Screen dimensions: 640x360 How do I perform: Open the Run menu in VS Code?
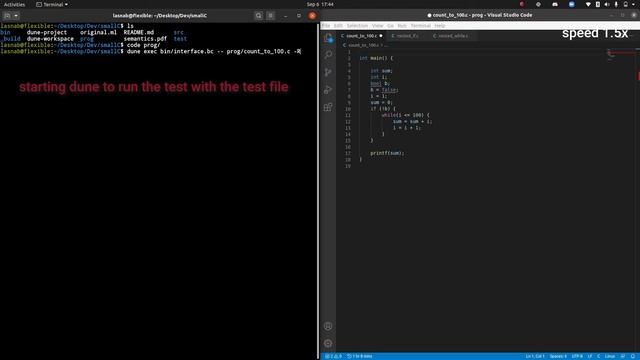coord(402,26)
